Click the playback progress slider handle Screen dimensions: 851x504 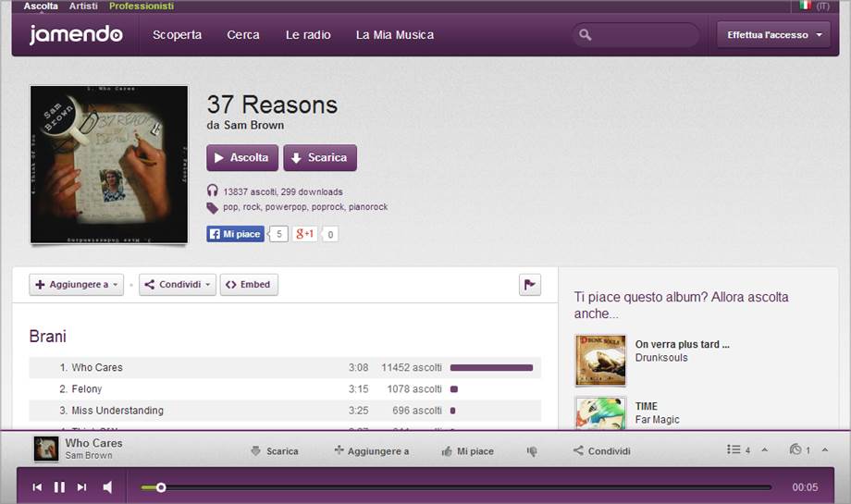coord(161,487)
